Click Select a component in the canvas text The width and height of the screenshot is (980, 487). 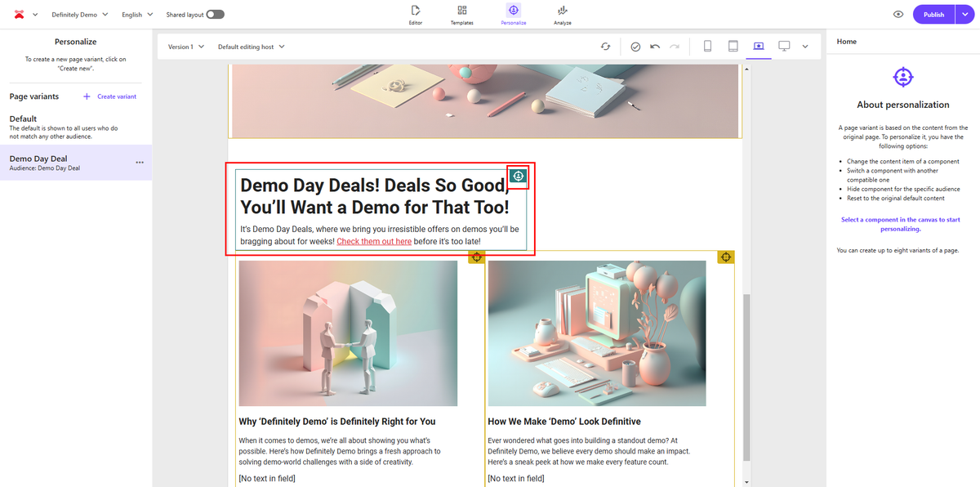pyautogui.click(x=901, y=224)
